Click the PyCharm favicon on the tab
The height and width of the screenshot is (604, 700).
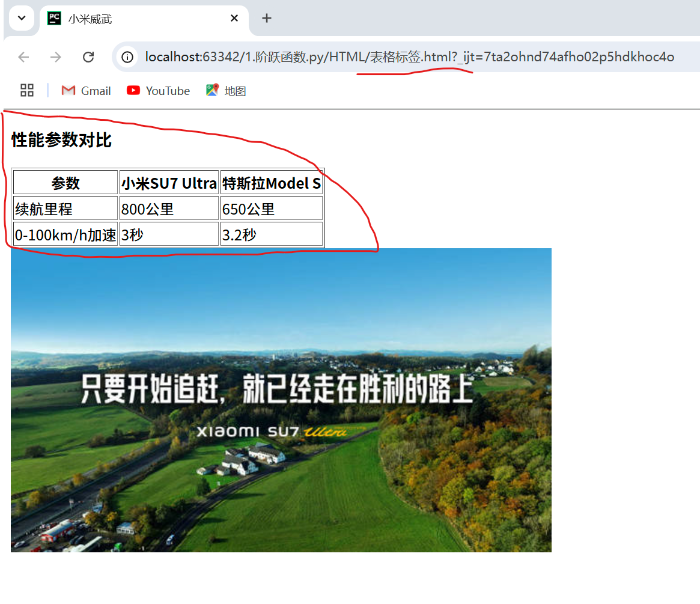point(54,18)
